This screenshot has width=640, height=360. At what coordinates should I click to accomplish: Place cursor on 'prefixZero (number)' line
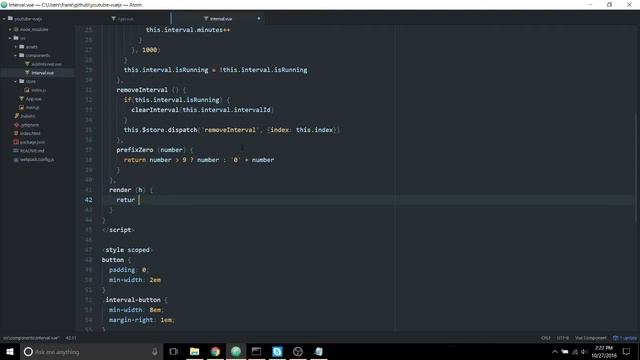(x=155, y=150)
